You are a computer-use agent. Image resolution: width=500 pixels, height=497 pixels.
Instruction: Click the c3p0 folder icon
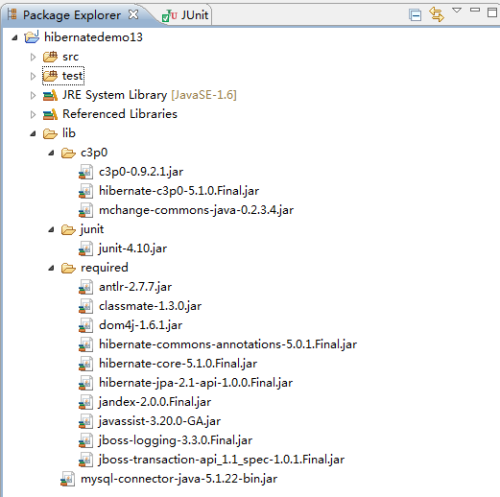[68, 153]
